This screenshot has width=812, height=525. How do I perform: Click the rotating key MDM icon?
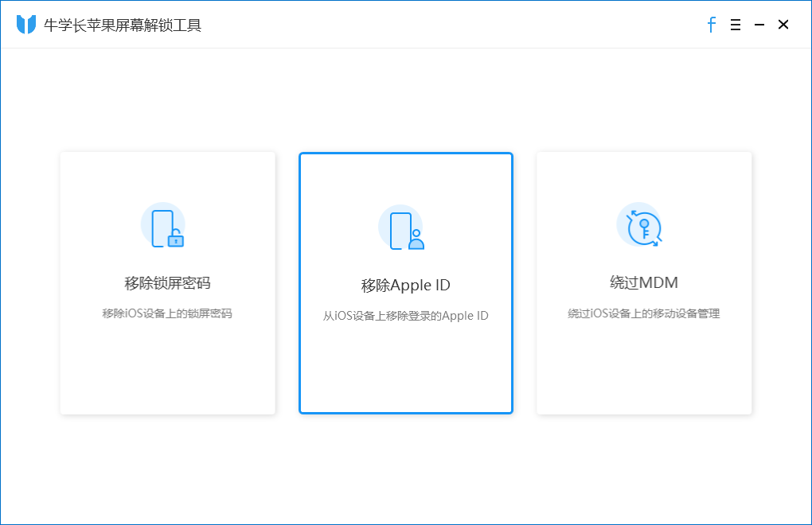(x=639, y=225)
